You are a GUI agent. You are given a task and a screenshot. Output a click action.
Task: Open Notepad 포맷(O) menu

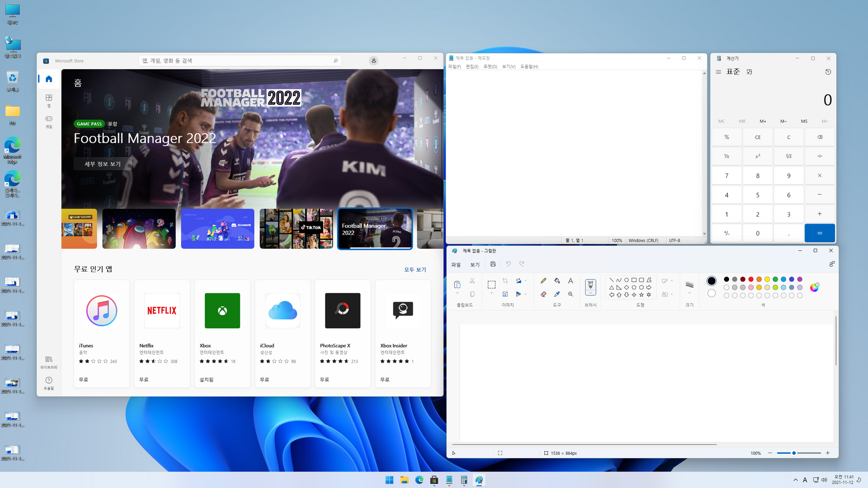(x=490, y=67)
